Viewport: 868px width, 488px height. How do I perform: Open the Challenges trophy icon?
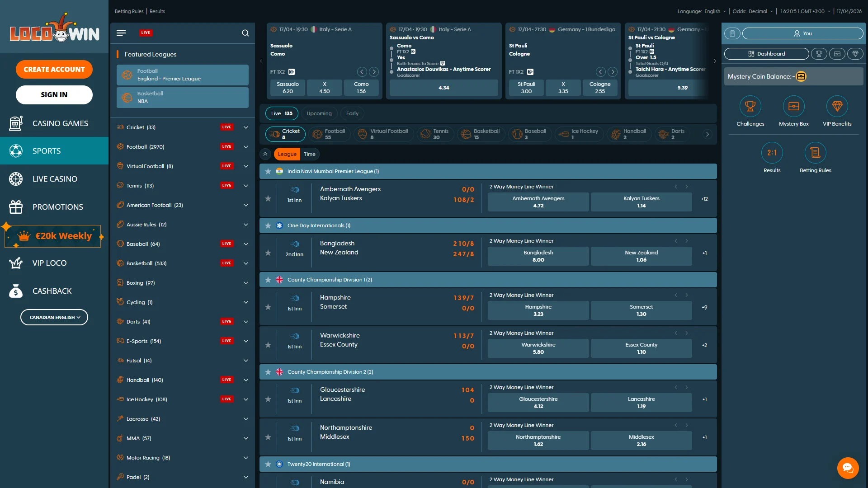(x=750, y=107)
